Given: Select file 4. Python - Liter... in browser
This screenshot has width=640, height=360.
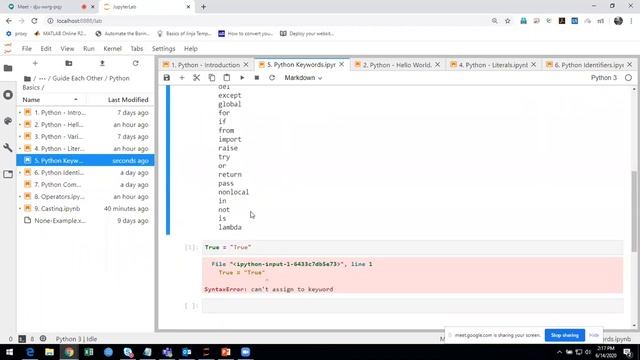Looking at the screenshot, I should pyautogui.click(x=85, y=149).
